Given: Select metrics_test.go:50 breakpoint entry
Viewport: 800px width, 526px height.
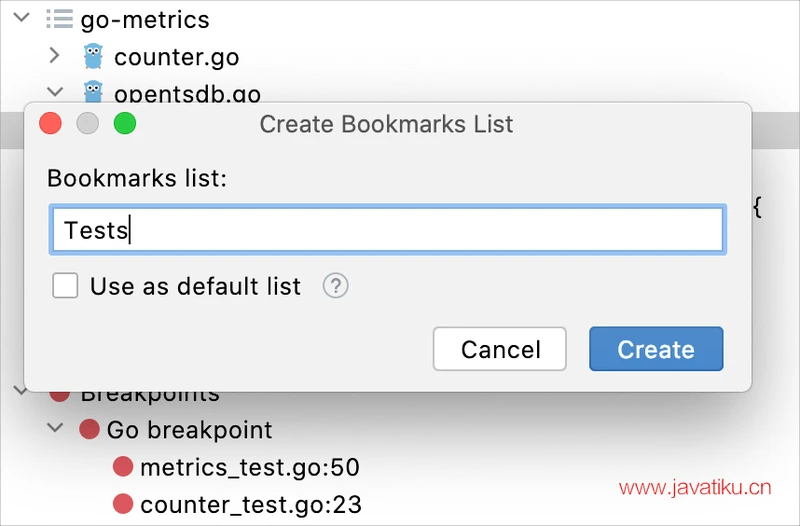Looking at the screenshot, I should tap(249, 467).
